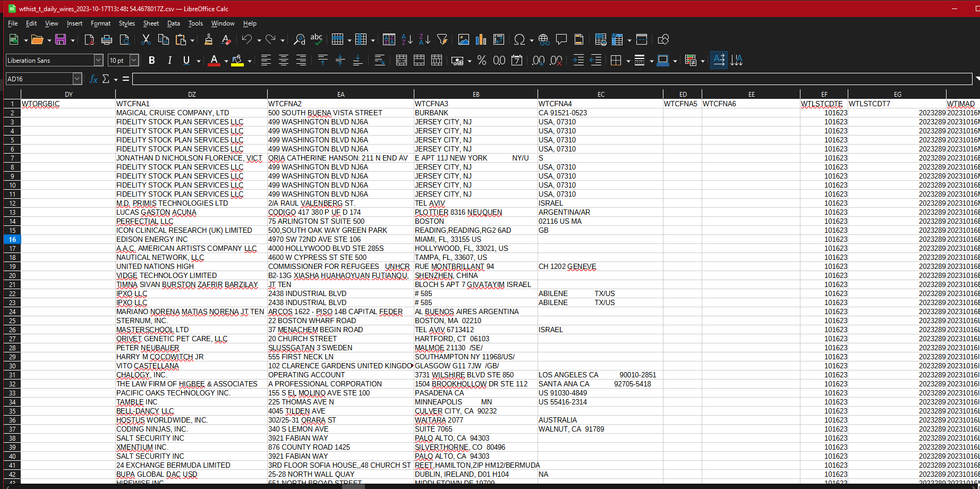Toggle Underline formatting

point(186,60)
